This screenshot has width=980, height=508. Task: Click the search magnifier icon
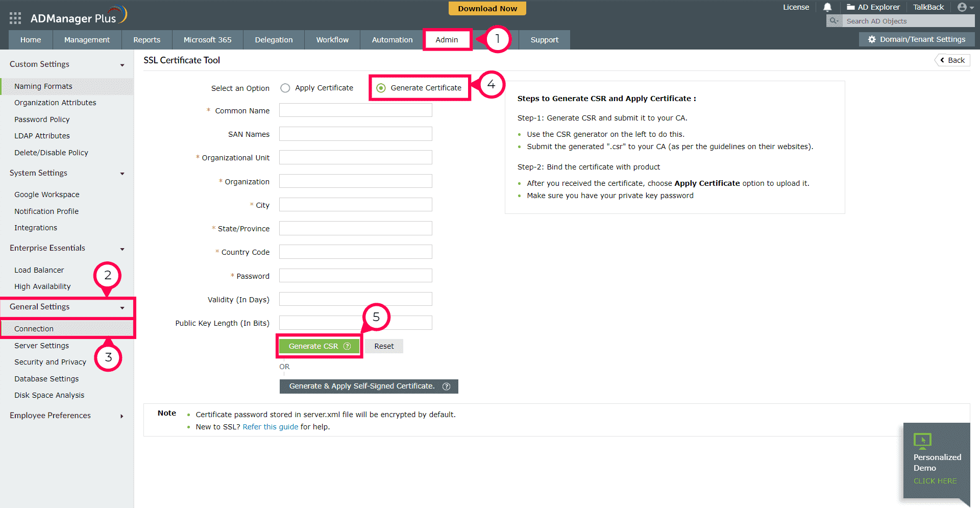(834, 21)
